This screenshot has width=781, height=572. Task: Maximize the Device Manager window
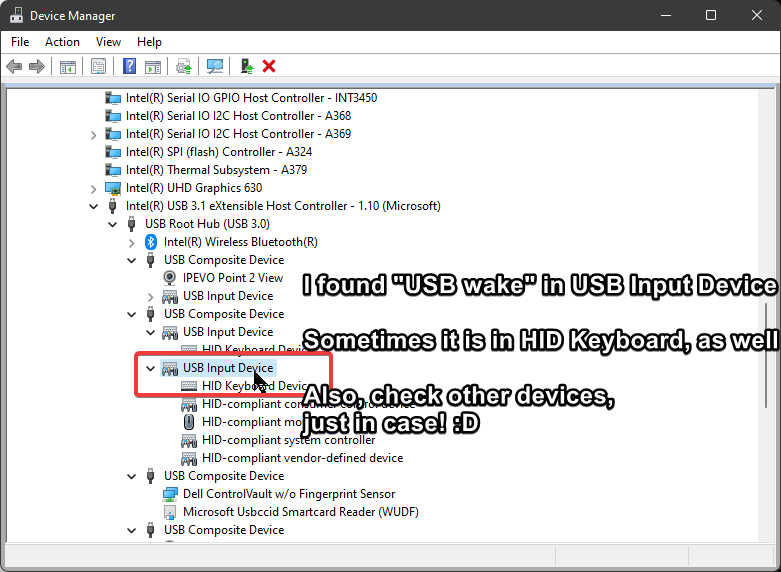pos(711,15)
